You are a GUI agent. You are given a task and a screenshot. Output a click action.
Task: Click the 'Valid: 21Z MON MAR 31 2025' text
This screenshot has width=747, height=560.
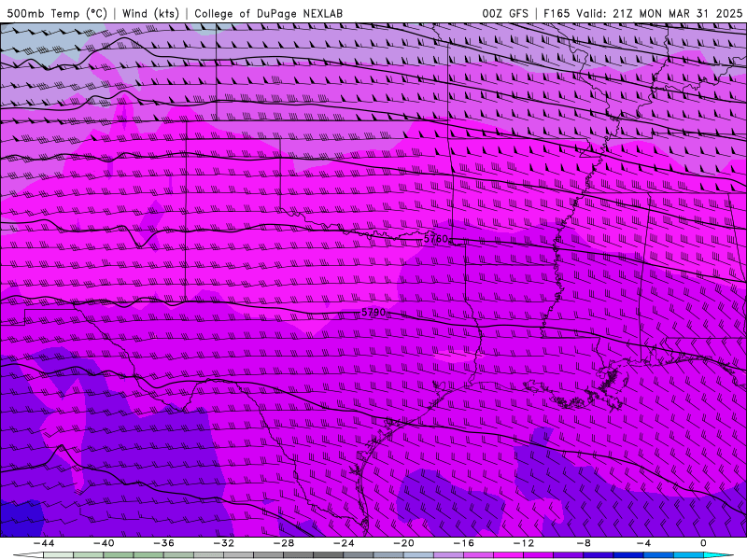[659, 13]
